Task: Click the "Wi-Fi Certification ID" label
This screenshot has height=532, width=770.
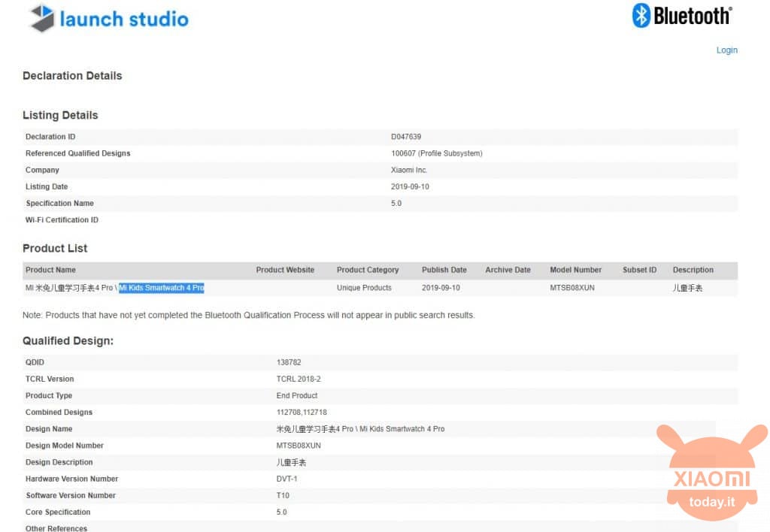Action: coord(62,220)
